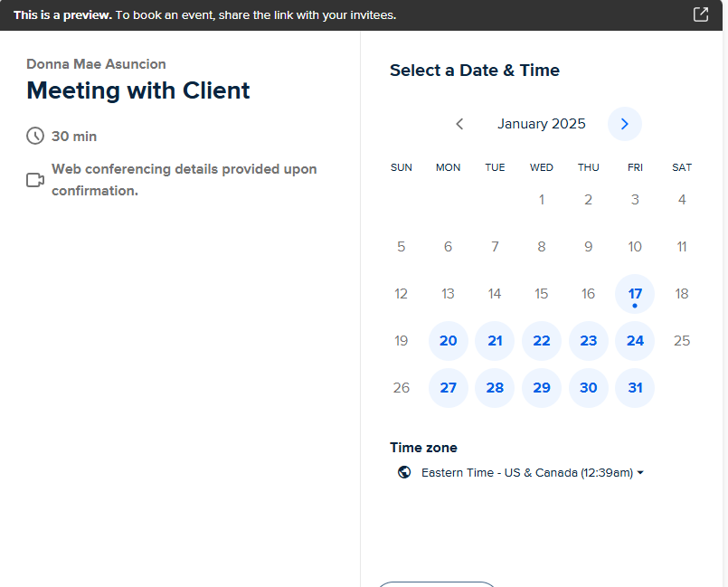Screen dimensions: 728x587
Task: Click the globe icon beside time zone
Action: (404, 472)
